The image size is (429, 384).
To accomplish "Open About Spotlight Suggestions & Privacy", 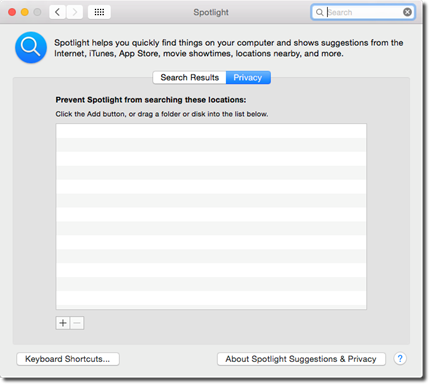I will 301,359.
